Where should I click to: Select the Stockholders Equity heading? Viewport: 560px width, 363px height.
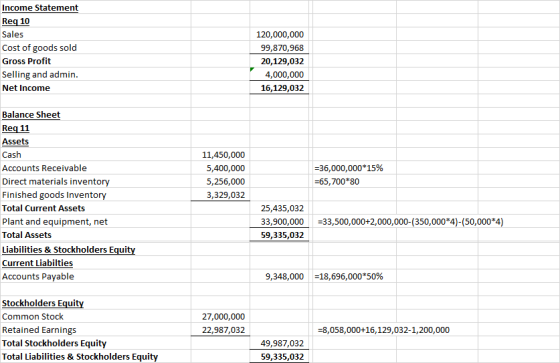(43, 303)
